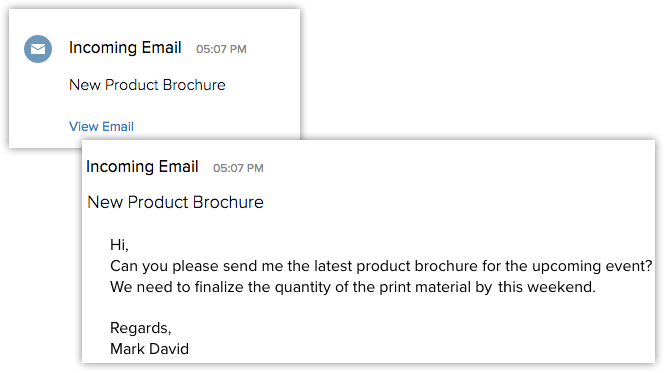
Task: Click the word 'We' starting the second sentence
Action: coord(121,287)
